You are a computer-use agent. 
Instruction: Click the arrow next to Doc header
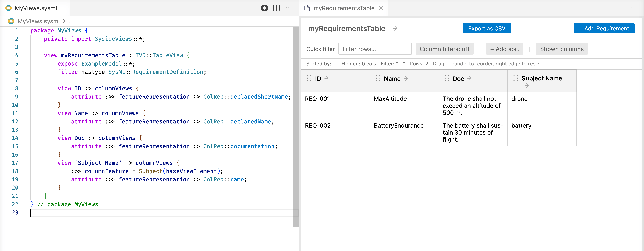470,78
